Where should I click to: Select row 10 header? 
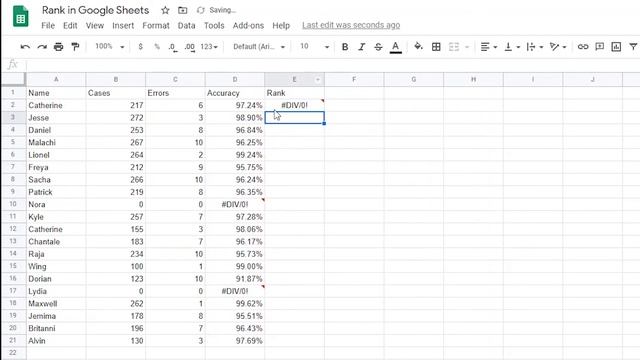[x=13, y=204]
